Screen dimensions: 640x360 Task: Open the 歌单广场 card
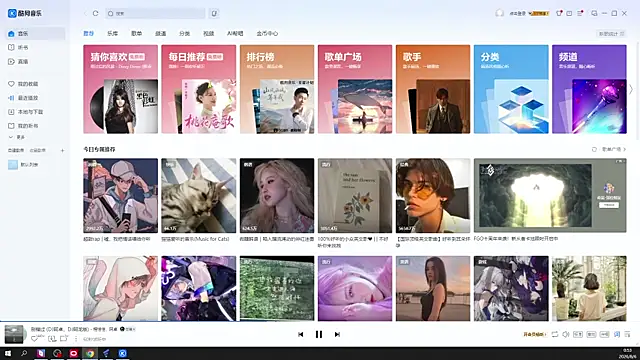tap(355, 89)
